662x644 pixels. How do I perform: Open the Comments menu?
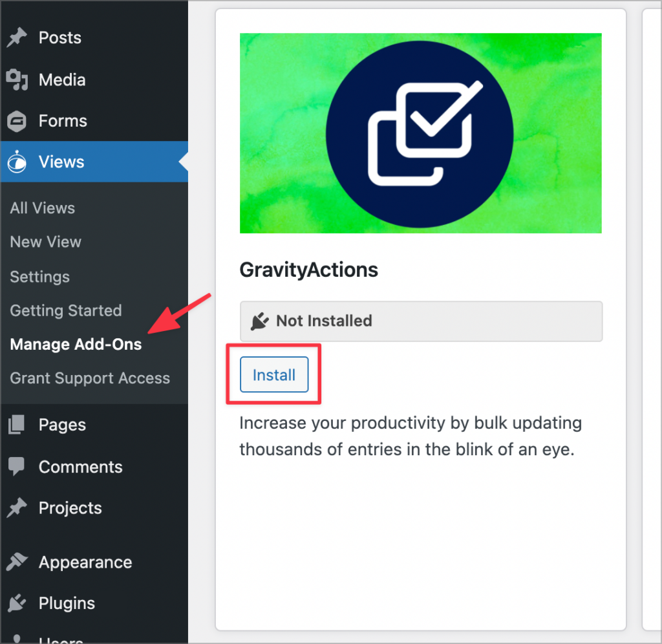click(x=80, y=467)
